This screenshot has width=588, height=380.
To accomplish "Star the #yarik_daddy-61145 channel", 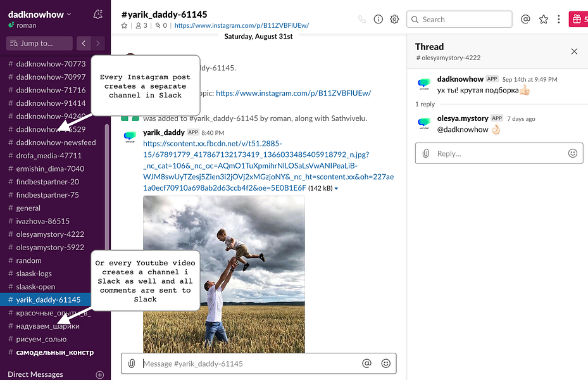I will coord(124,25).
